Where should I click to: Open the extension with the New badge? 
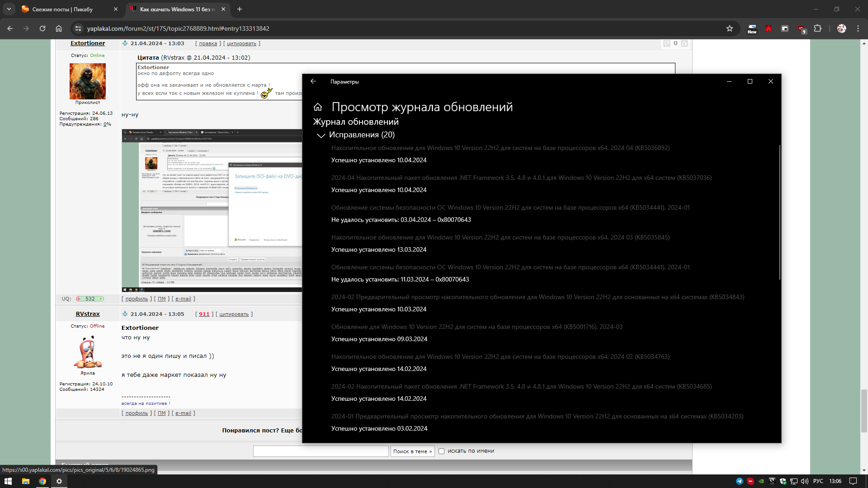752,28
